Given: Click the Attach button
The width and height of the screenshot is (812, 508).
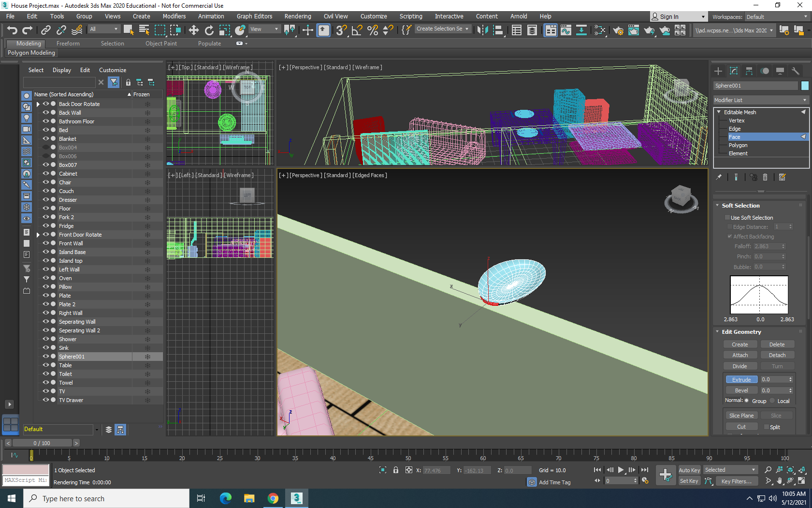Looking at the screenshot, I should click(x=740, y=355).
